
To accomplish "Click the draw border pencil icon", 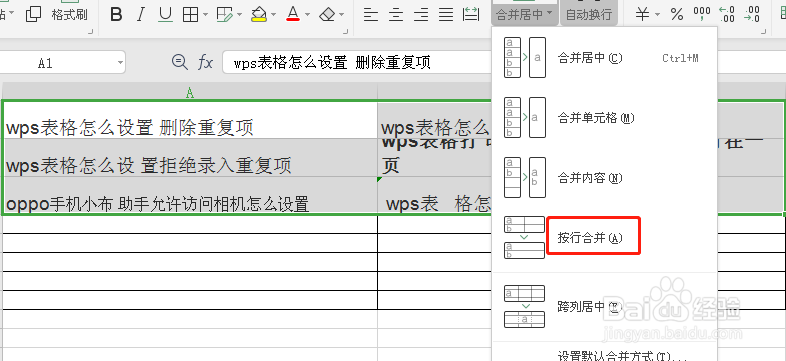I will (x=225, y=15).
